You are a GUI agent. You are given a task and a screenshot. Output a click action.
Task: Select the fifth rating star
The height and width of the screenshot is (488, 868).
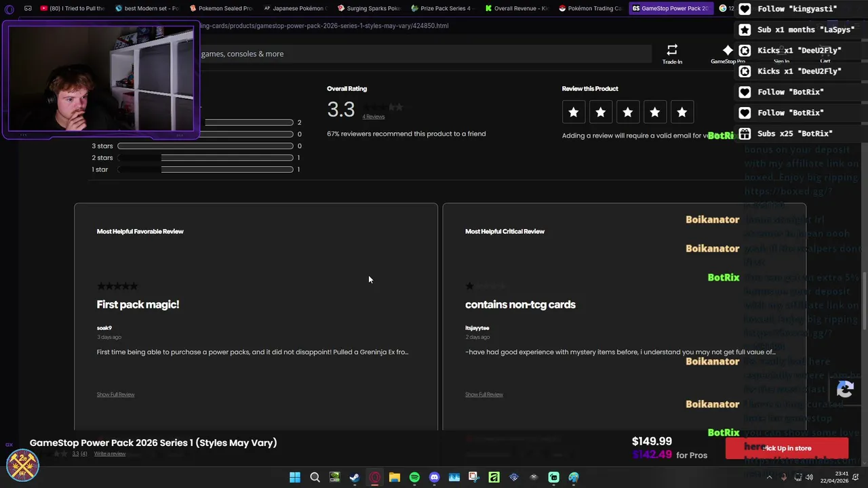[x=682, y=112]
